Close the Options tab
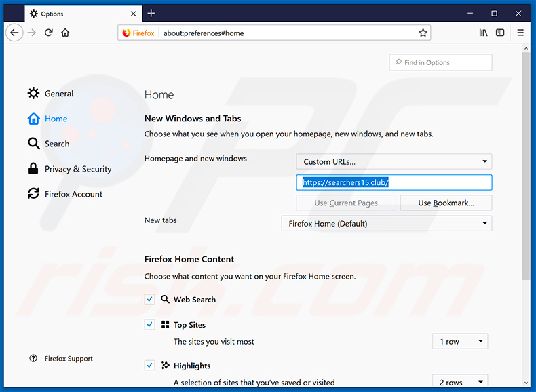Image resolution: width=536 pixels, height=392 pixels. click(133, 14)
